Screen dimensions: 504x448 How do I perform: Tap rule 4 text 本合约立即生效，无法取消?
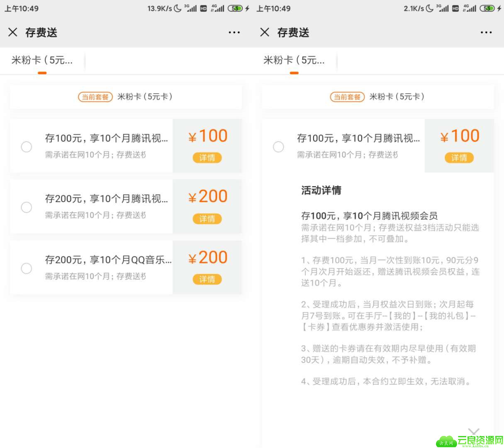click(x=386, y=381)
